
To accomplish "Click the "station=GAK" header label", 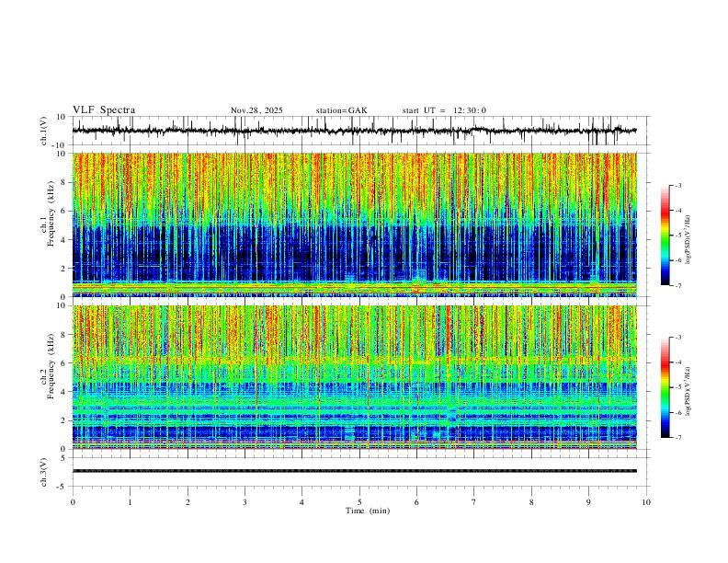I will (342, 110).
